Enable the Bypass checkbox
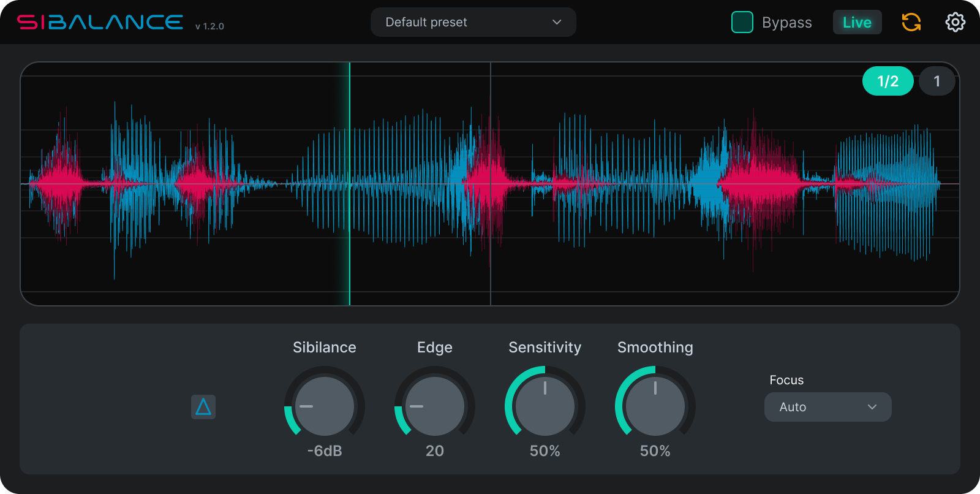This screenshot has width=980, height=494. (742, 22)
